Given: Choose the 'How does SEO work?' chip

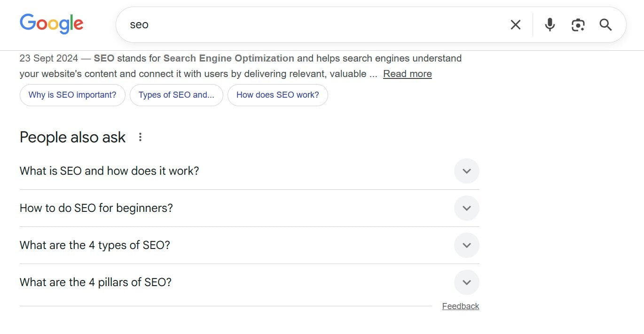Looking at the screenshot, I should tap(277, 95).
